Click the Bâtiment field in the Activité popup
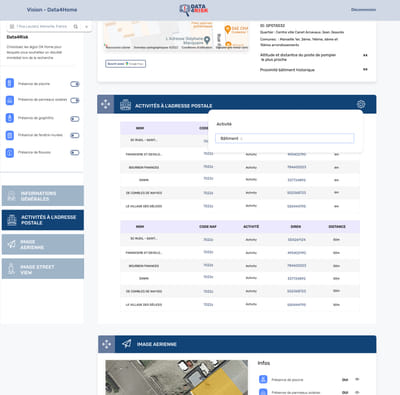 [x=284, y=138]
